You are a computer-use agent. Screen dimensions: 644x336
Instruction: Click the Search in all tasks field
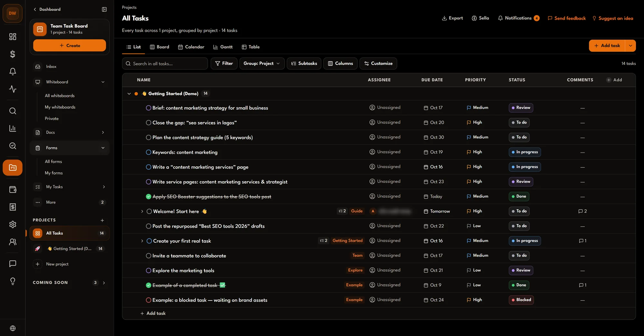pyautogui.click(x=165, y=64)
